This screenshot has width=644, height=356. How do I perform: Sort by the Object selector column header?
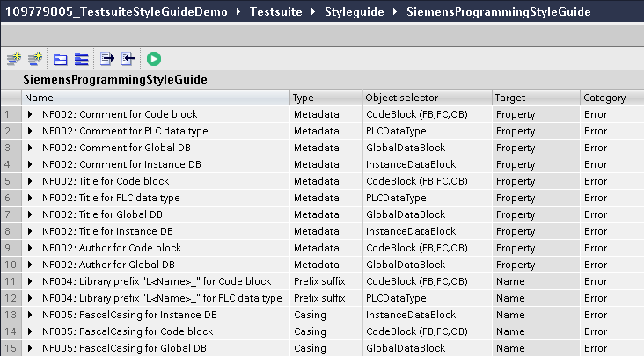coord(427,98)
